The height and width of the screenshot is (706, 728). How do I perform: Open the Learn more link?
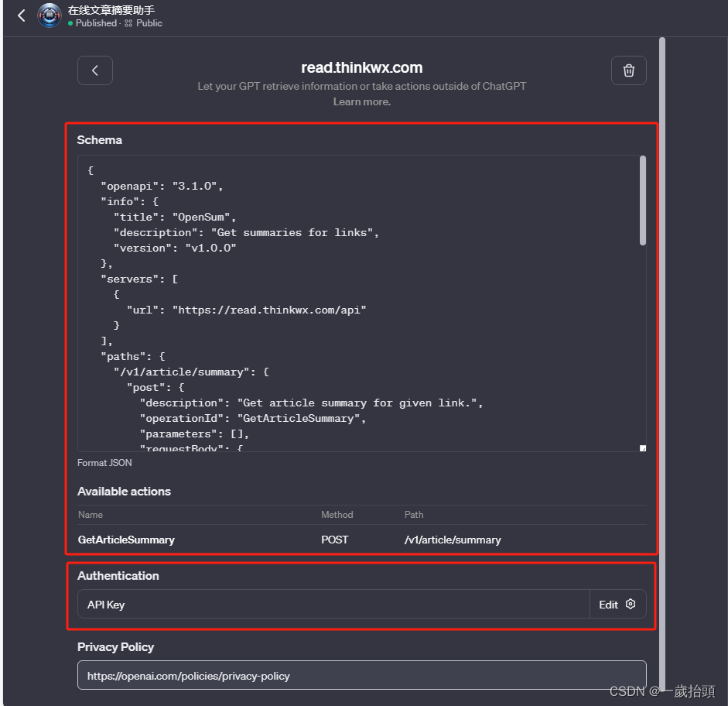point(361,101)
